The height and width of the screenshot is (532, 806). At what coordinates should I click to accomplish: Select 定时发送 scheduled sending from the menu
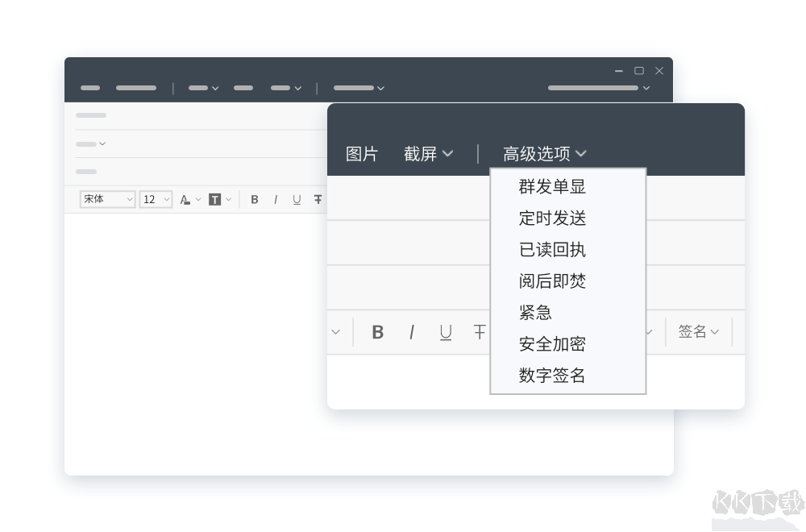tap(552, 218)
